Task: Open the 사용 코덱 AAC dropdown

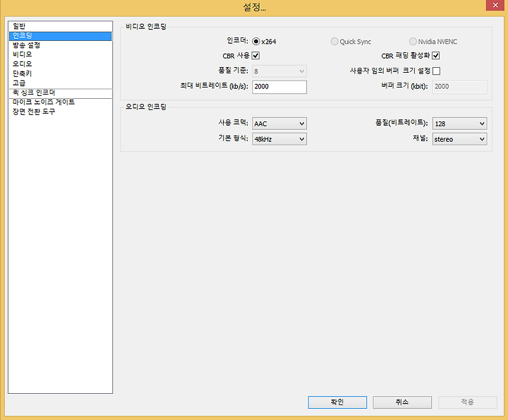Action: point(279,124)
